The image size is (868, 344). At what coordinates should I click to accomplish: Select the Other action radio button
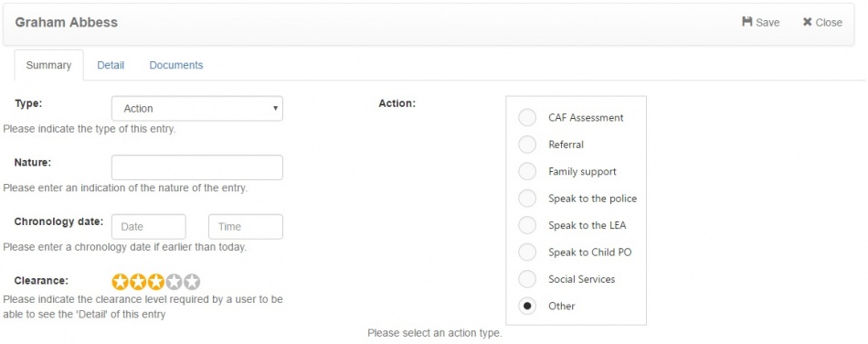527,306
